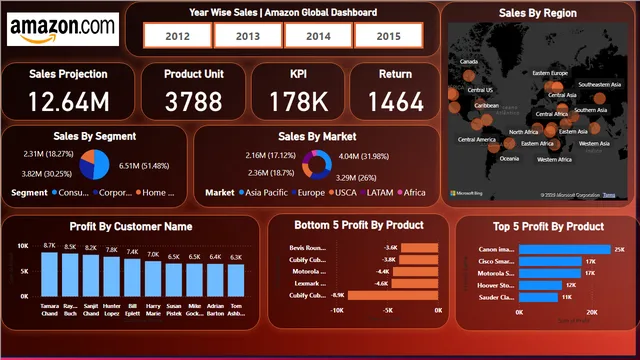
Task: Click the Profit By Customer Name title
Action: (x=131, y=227)
